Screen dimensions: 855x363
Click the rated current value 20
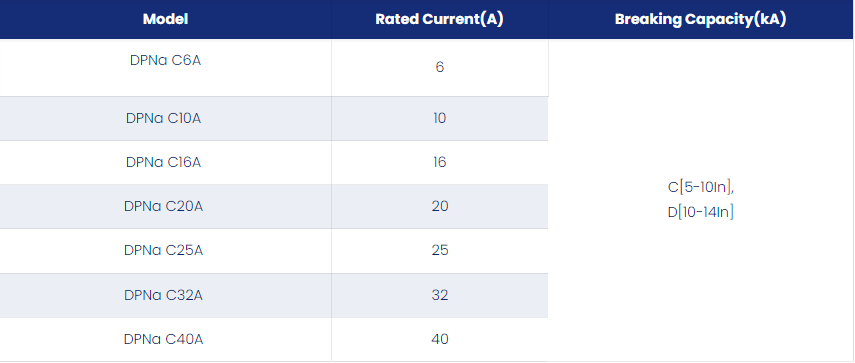[x=439, y=207]
